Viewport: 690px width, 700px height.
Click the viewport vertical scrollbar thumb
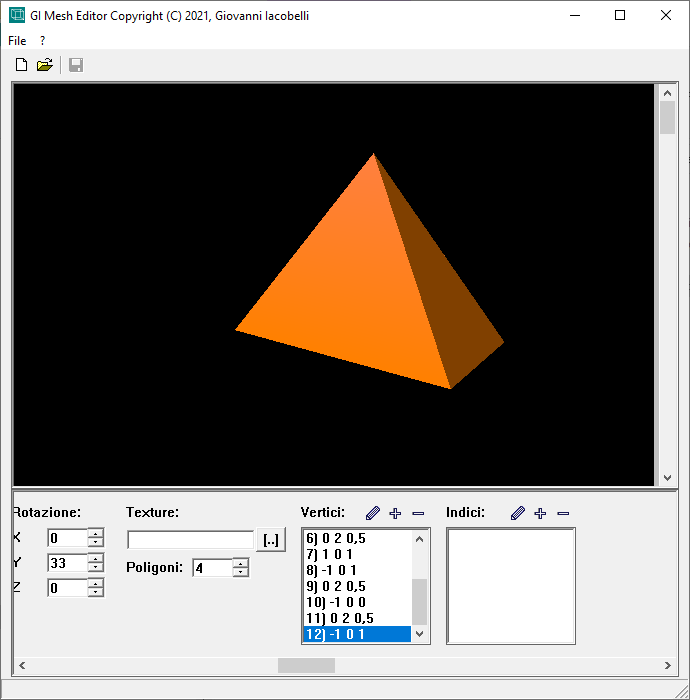tap(667, 117)
